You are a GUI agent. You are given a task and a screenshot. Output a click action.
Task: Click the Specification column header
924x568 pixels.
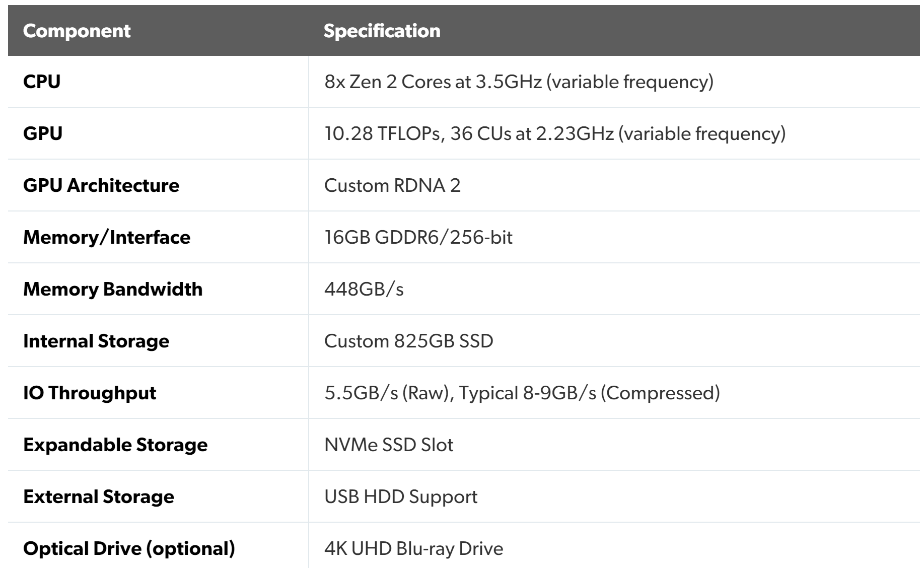click(x=382, y=31)
